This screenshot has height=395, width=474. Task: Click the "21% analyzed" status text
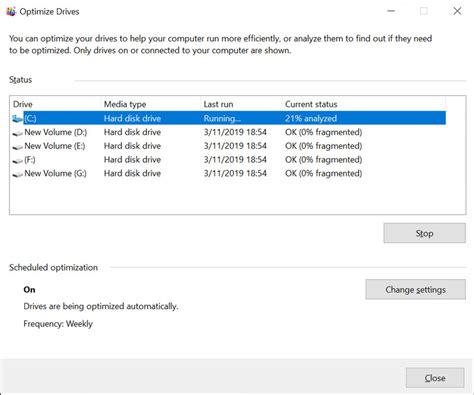point(311,118)
